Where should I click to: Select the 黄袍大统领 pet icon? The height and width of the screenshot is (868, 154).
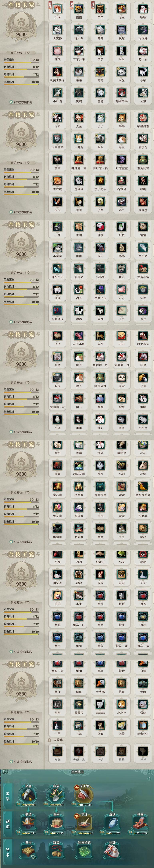click(143, 487)
